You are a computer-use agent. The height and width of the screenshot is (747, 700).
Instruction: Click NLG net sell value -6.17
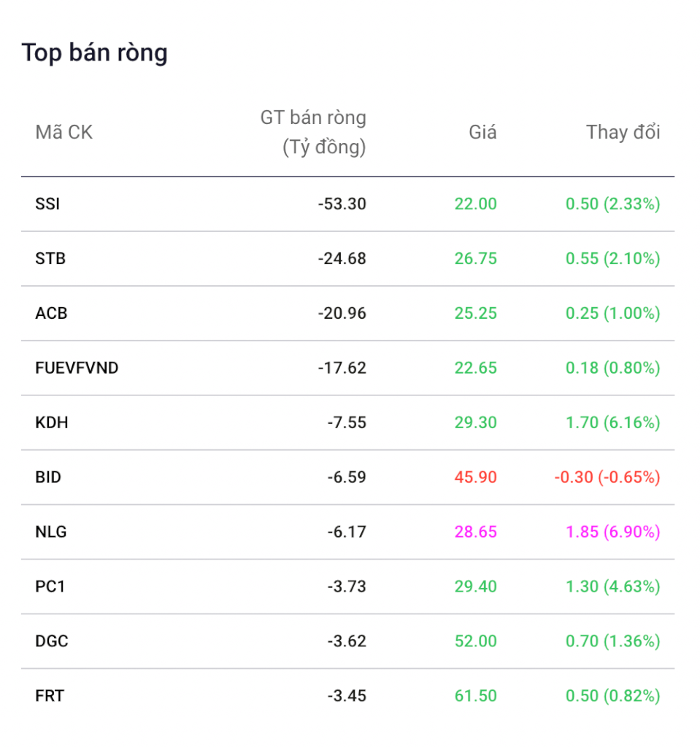pyautogui.click(x=347, y=532)
